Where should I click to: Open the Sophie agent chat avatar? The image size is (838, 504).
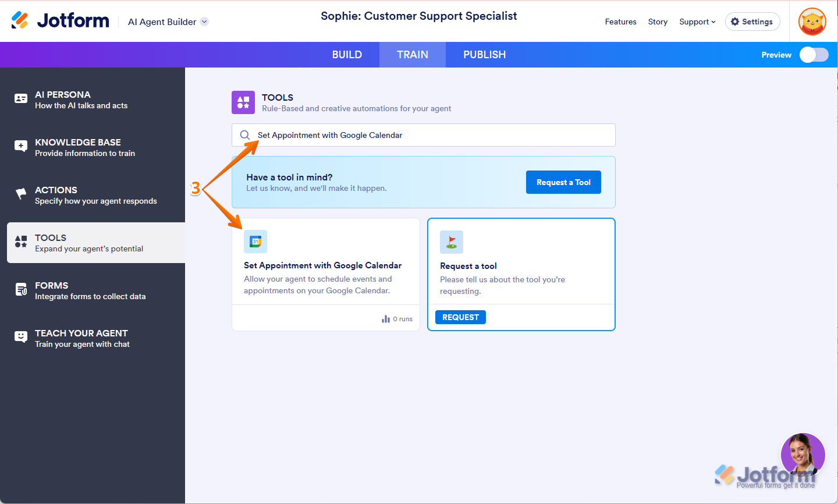pos(803,455)
